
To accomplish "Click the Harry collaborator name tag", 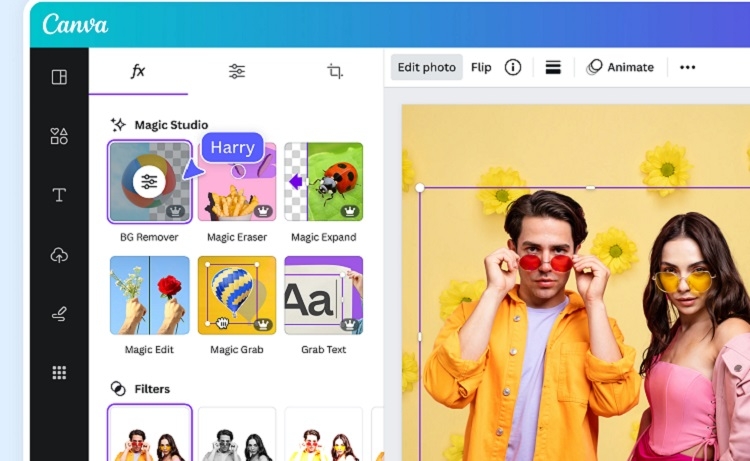I will click(232, 147).
